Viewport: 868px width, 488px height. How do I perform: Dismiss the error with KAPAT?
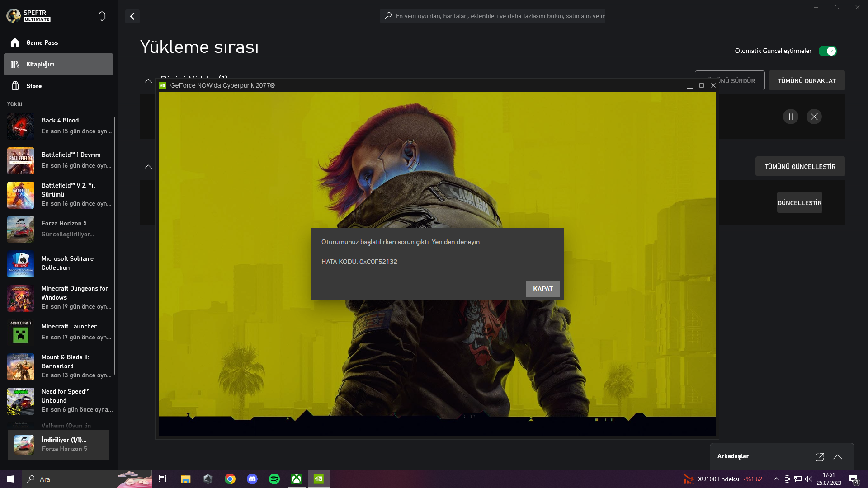(542, 288)
